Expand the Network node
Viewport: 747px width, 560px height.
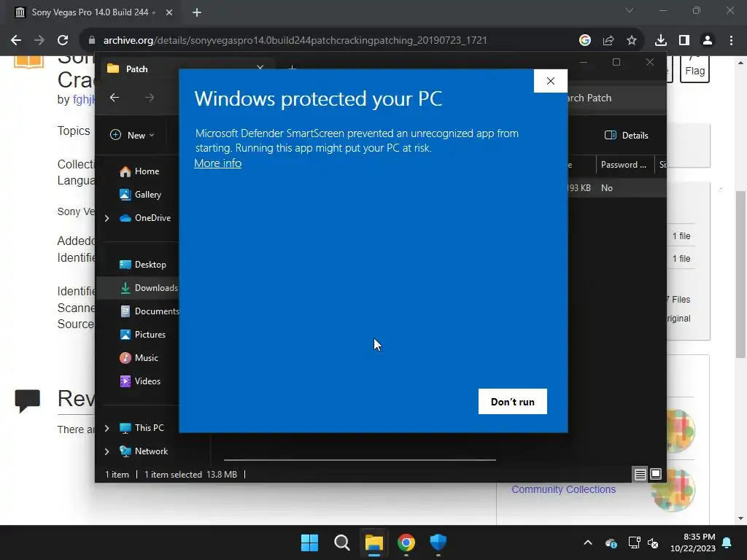(x=107, y=451)
